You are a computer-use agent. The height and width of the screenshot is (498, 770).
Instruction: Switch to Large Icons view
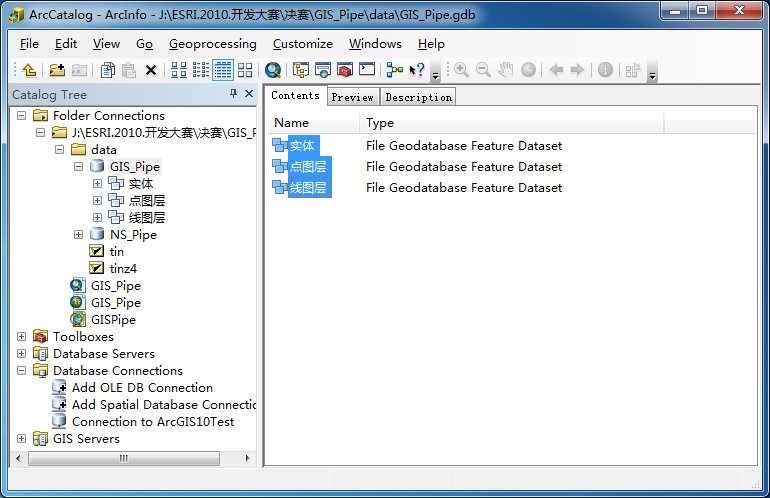(179, 70)
